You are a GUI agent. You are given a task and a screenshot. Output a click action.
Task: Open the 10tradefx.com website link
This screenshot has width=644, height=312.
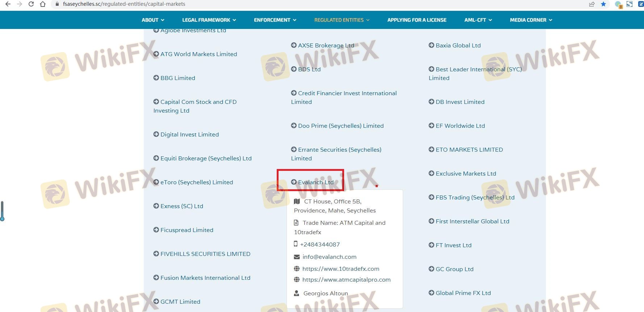340,269
